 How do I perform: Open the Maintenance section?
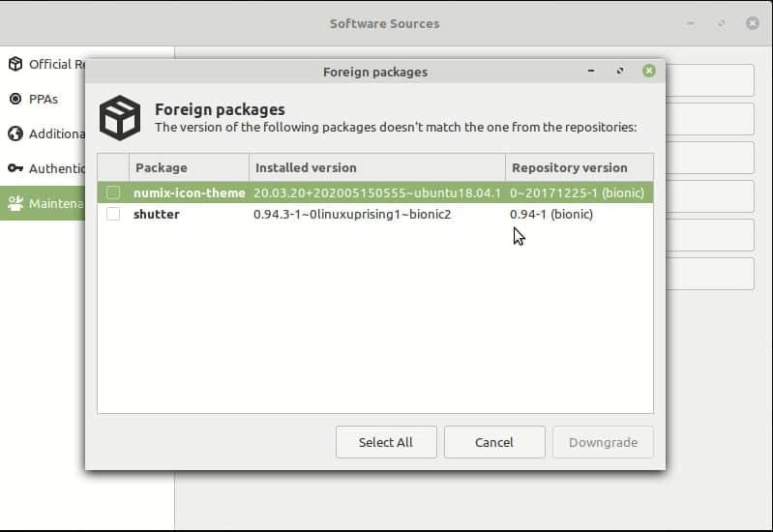pyautogui.click(x=43, y=203)
